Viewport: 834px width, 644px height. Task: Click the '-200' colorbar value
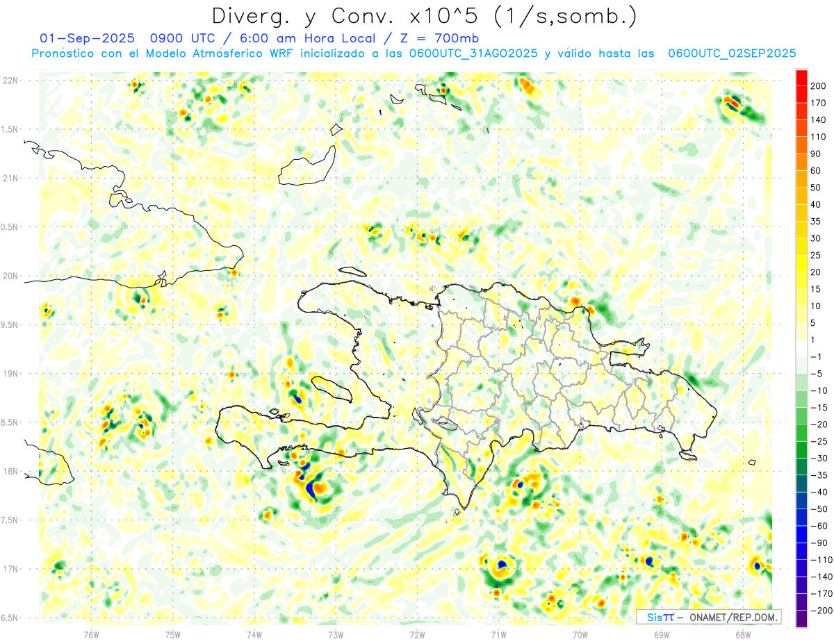[x=821, y=611]
